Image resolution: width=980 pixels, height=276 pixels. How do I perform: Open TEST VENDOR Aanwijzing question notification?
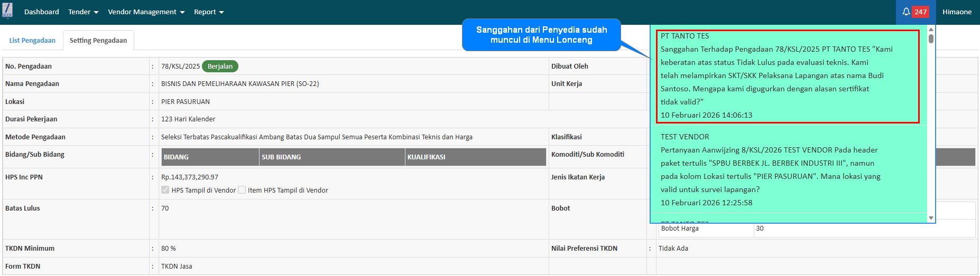coord(770,169)
